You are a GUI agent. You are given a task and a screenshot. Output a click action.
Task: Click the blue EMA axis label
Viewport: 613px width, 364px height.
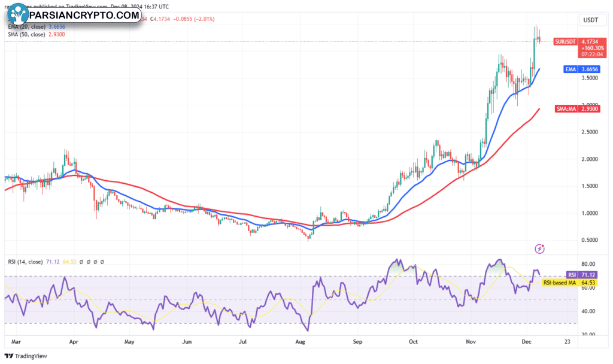point(570,69)
